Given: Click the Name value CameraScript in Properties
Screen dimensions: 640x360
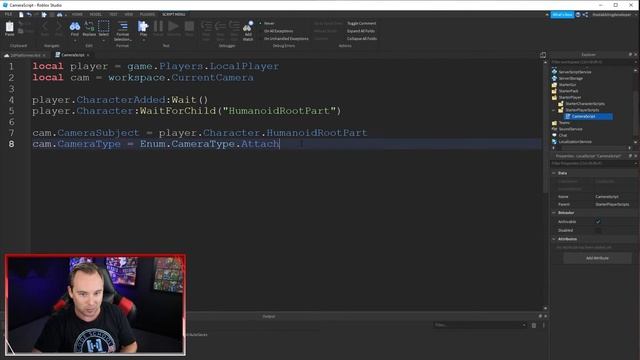Looking at the screenshot, I should [x=607, y=197].
